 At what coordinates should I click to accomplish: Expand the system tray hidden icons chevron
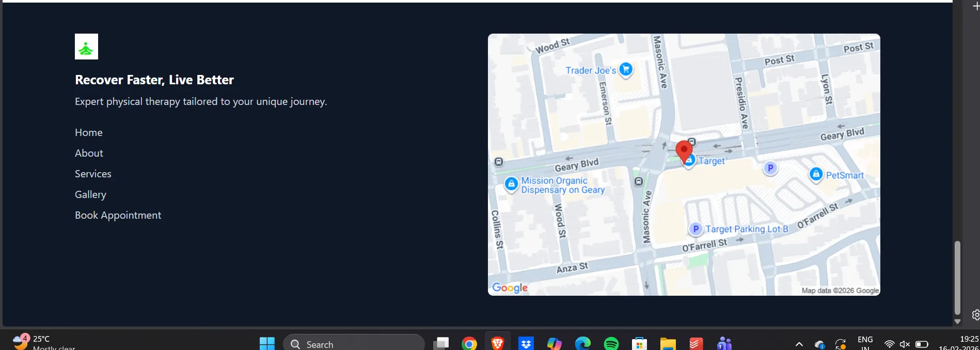coord(799,344)
